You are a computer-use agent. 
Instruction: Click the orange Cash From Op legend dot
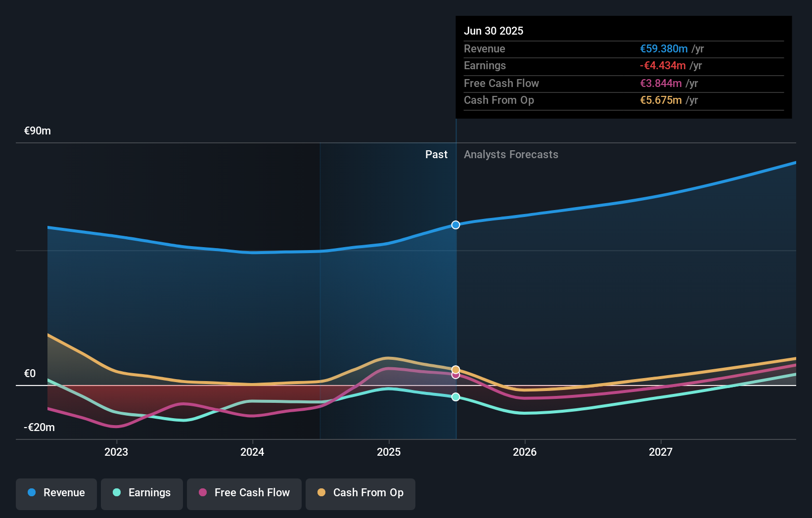321,493
